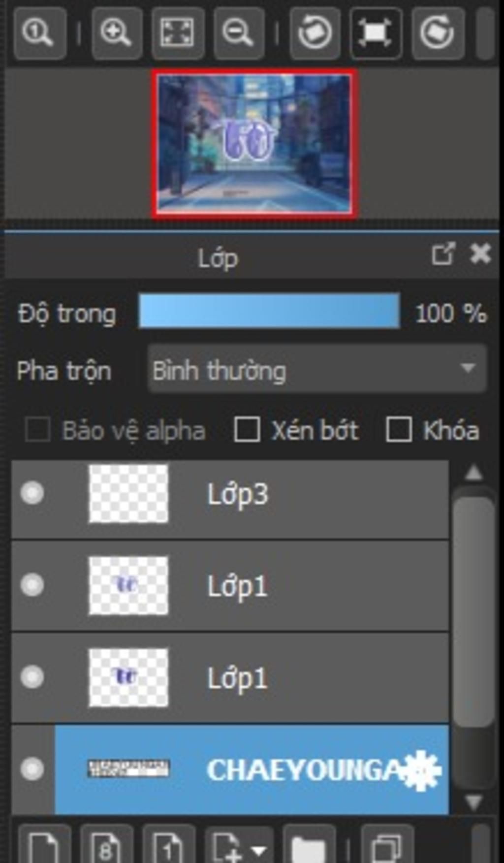Click the zoom out magnifier icon

click(238, 32)
